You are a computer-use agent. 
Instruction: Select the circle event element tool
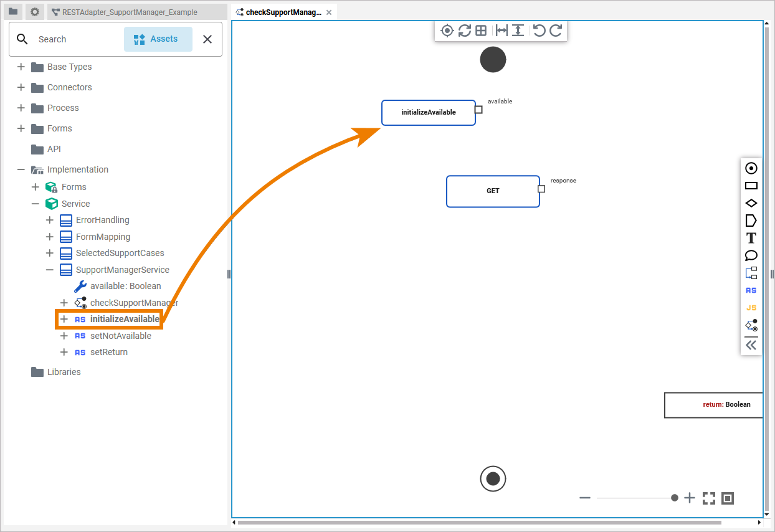751,168
